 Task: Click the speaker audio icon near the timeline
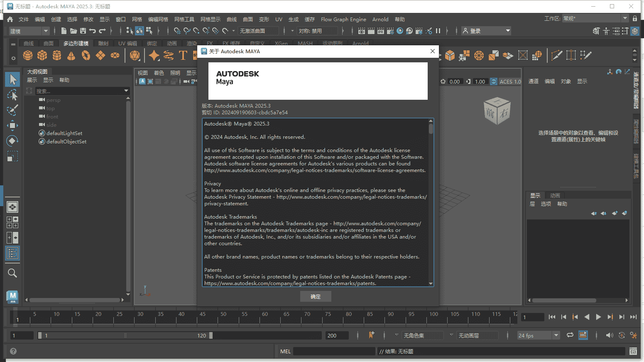pyautogui.click(x=610, y=335)
